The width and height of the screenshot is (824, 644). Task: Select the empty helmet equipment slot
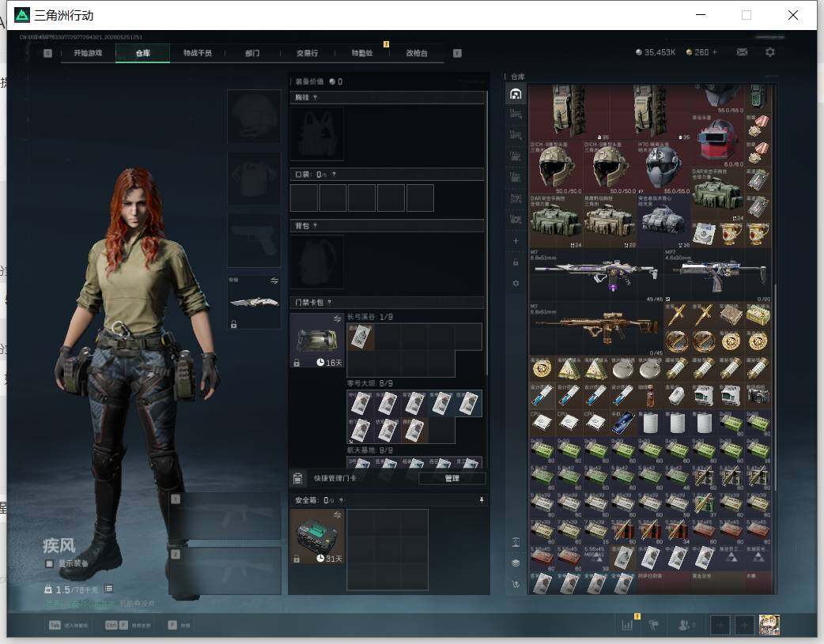pyautogui.click(x=254, y=116)
